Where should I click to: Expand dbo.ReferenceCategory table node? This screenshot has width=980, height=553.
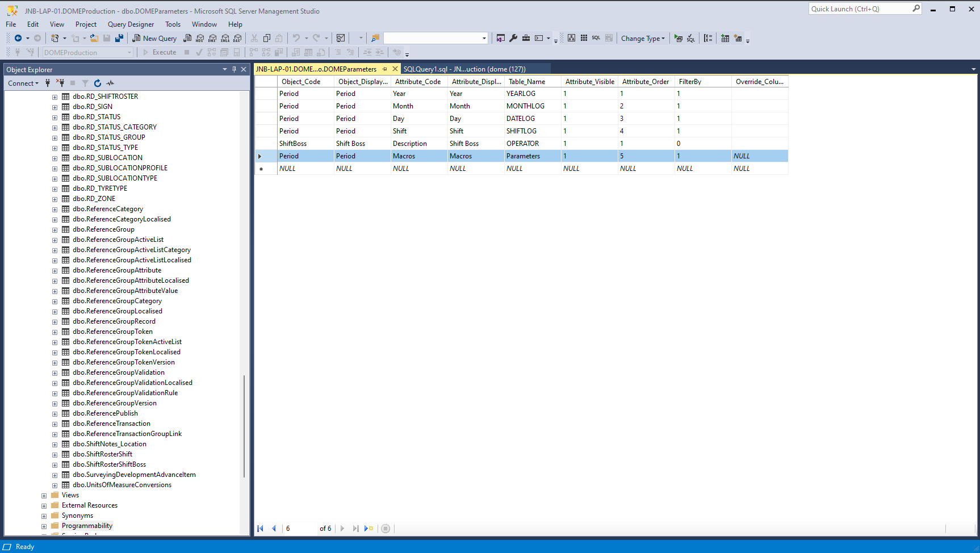pyautogui.click(x=55, y=210)
